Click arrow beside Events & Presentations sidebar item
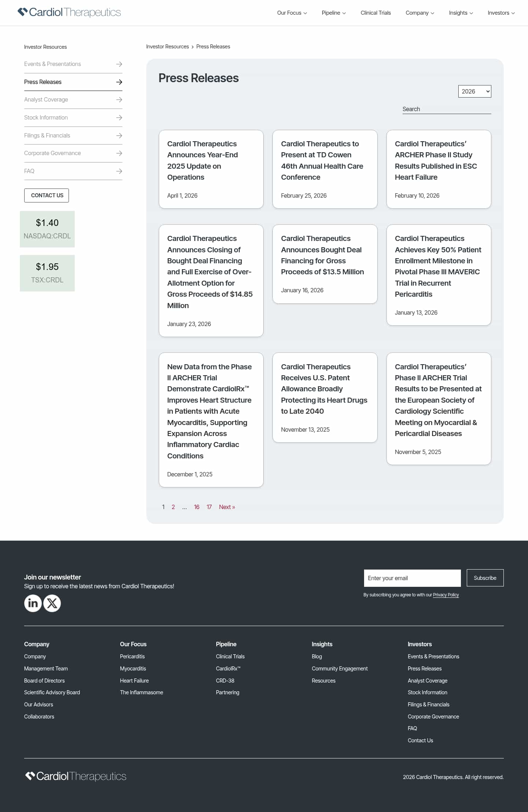Image resolution: width=528 pixels, height=812 pixels. 119,64
